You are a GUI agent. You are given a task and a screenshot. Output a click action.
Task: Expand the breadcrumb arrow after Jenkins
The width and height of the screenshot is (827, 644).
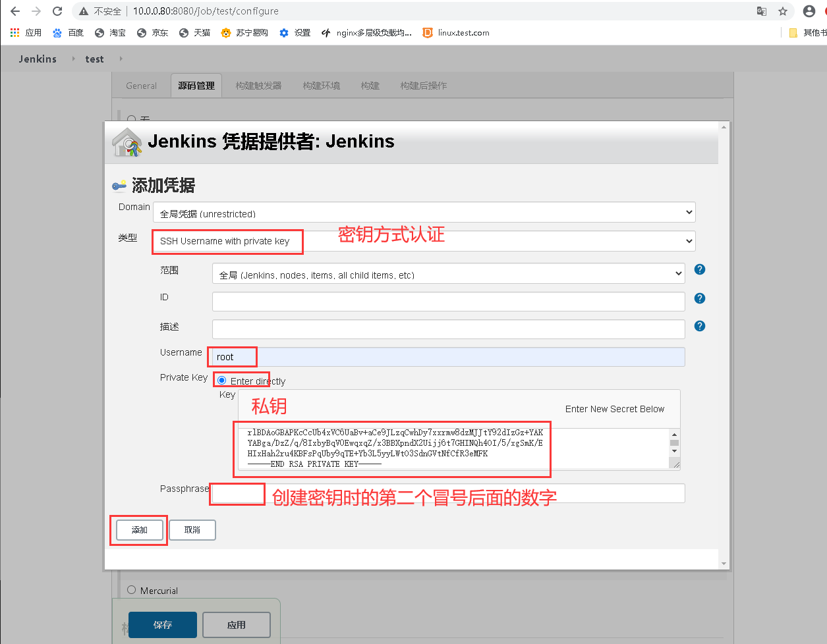[x=73, y=59]
